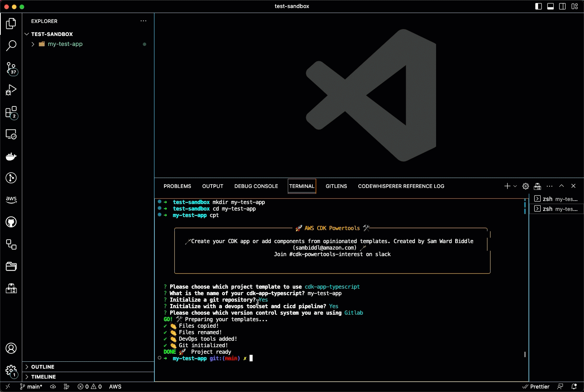This screenshot has width=584, height=392.
Task: Open the Extensions view
Action: pos(11,112)
